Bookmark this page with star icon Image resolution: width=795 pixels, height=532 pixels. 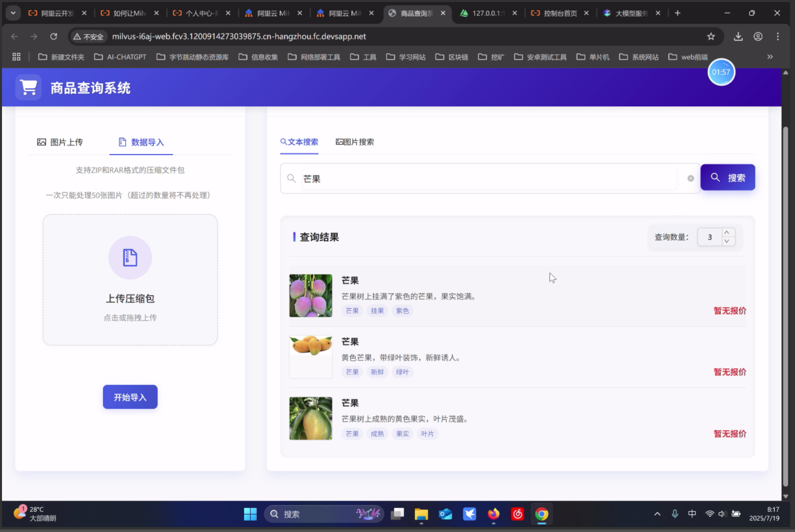[711, 36]
